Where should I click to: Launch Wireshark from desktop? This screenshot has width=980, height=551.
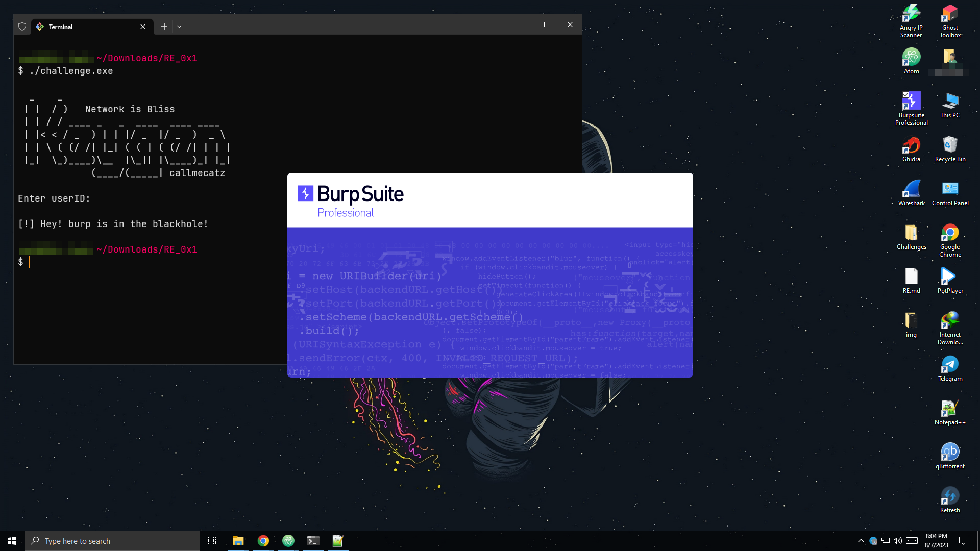click(911, 192)
